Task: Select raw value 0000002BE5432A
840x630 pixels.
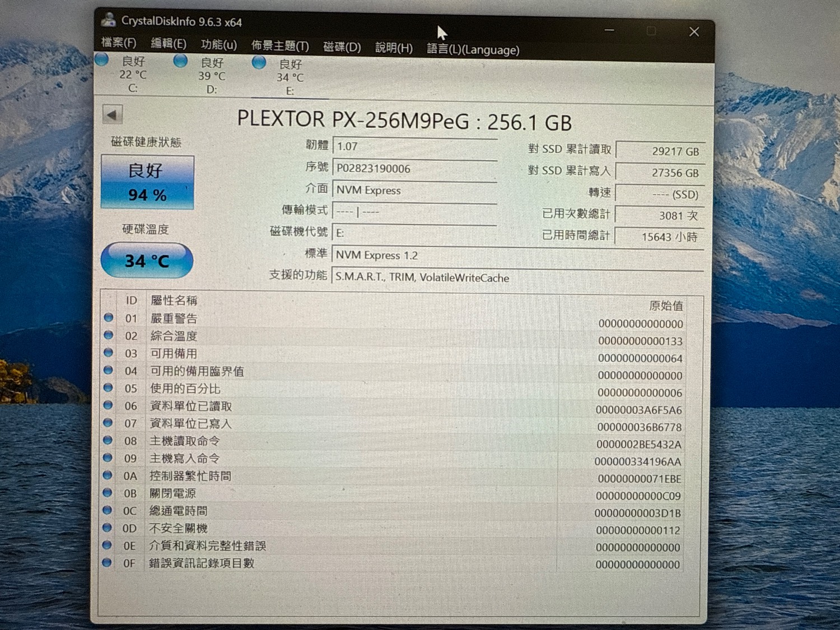Action: pos(639,445)
